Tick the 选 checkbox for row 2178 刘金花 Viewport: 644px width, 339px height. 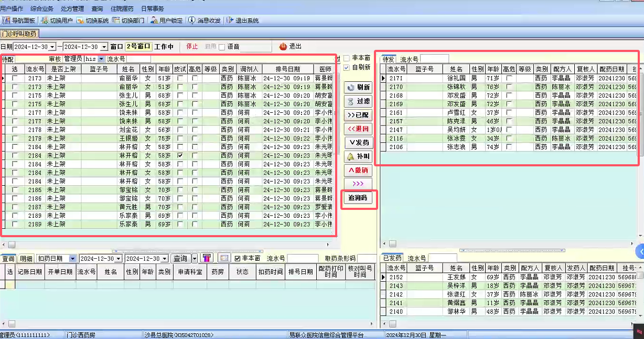pyautogui.click(x=15, y=130)
